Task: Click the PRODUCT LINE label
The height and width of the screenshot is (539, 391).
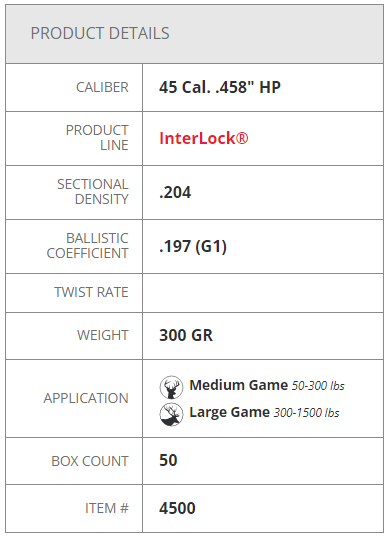Action: (x=97, y=138)
